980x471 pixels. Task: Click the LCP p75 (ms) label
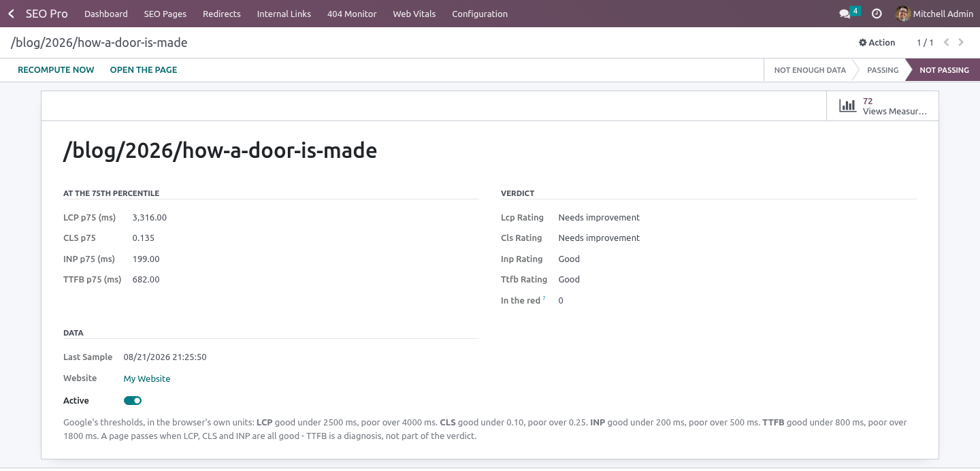(x=90, y=218)
